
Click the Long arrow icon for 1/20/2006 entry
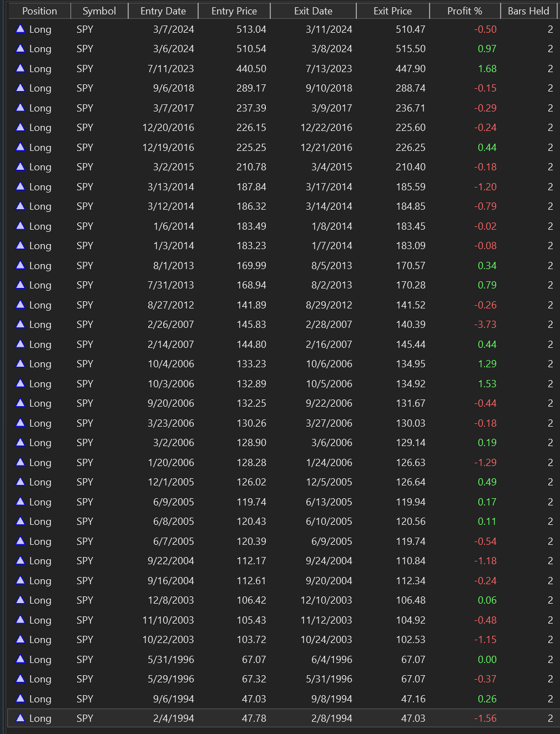[x=21, y=462]
